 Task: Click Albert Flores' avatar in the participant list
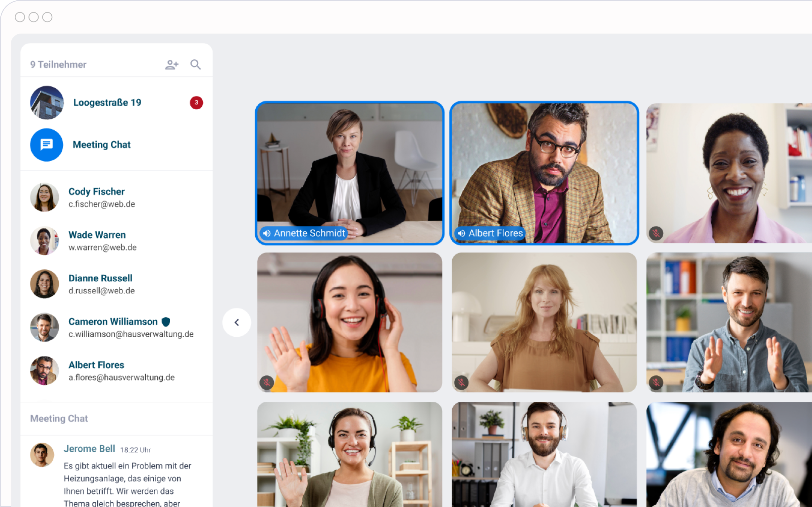44,371
